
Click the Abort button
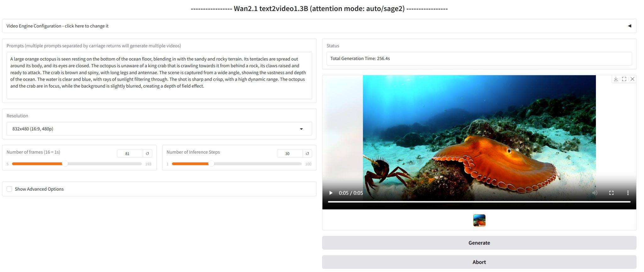click(x=479, y=262)
